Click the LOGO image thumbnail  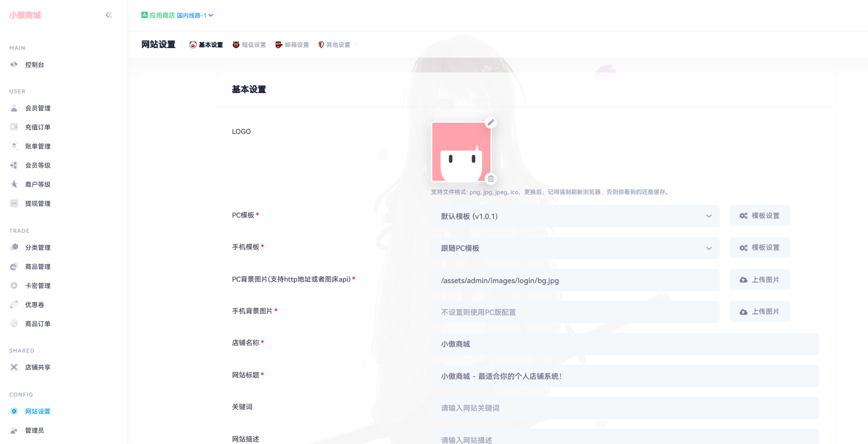pos(461,152)
